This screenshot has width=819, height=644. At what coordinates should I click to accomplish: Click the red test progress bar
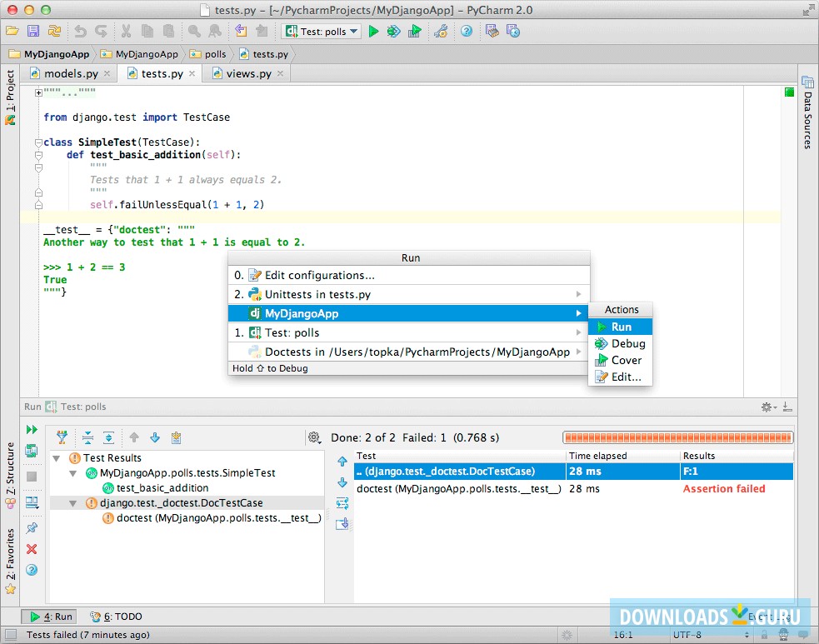click(678, 437)
